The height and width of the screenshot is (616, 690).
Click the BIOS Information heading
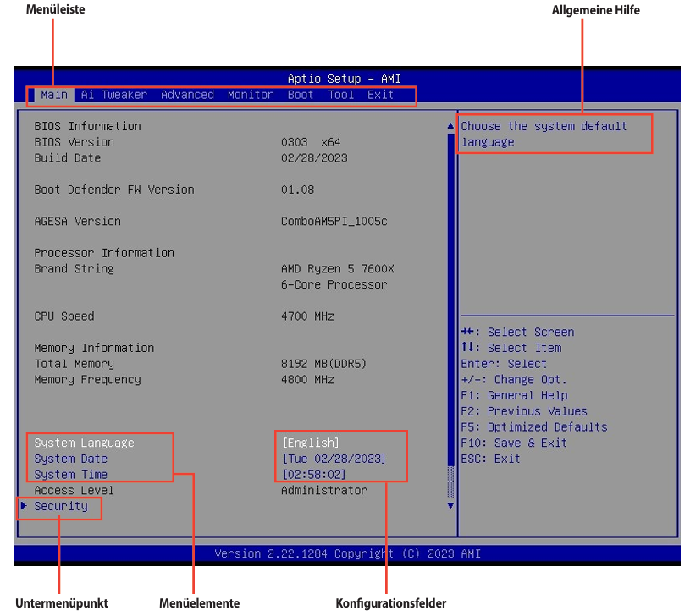[87, 127]
